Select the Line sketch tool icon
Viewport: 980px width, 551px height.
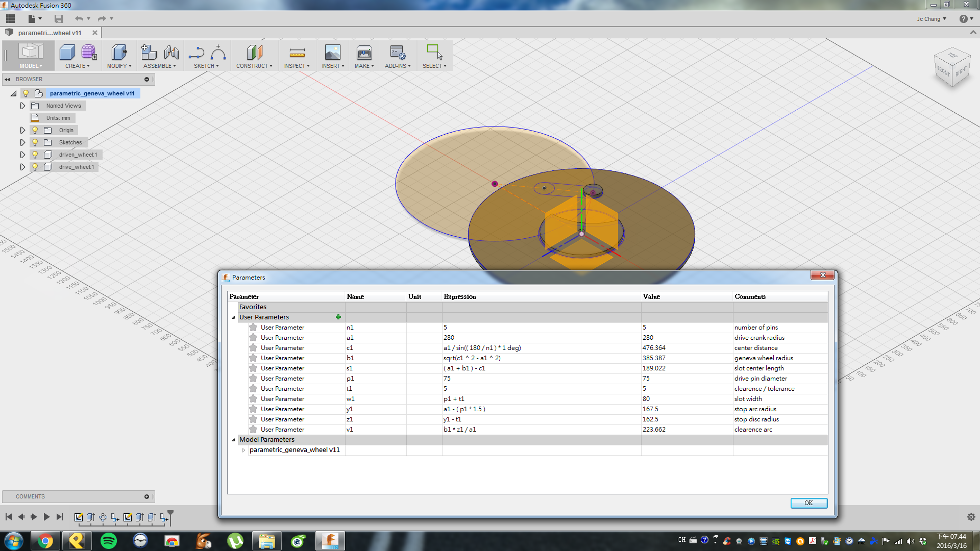point(196,53)
